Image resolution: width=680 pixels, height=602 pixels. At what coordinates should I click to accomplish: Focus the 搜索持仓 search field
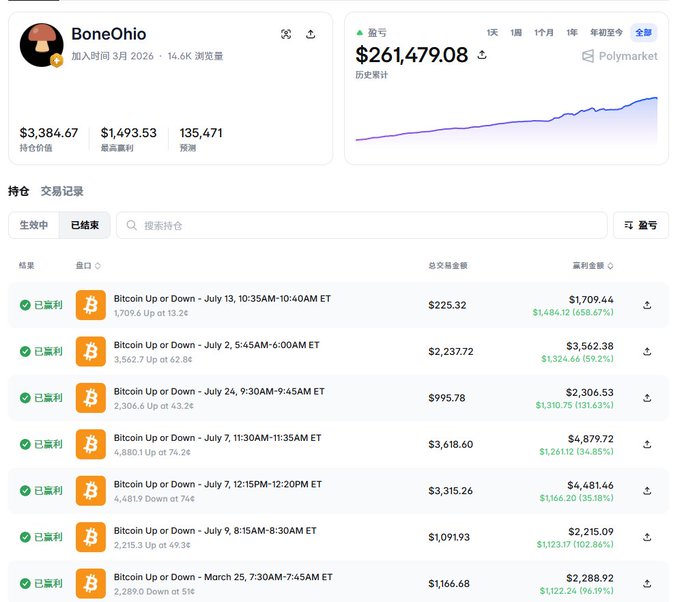(x=362, y=226)
